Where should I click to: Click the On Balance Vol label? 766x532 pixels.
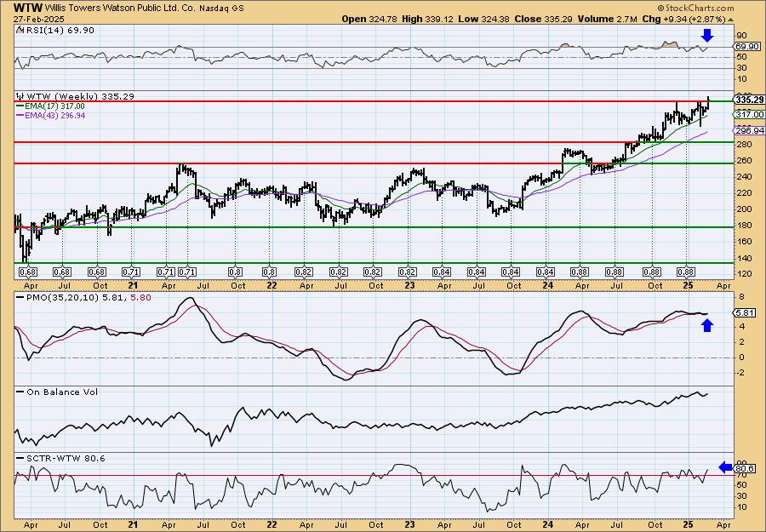61,392
